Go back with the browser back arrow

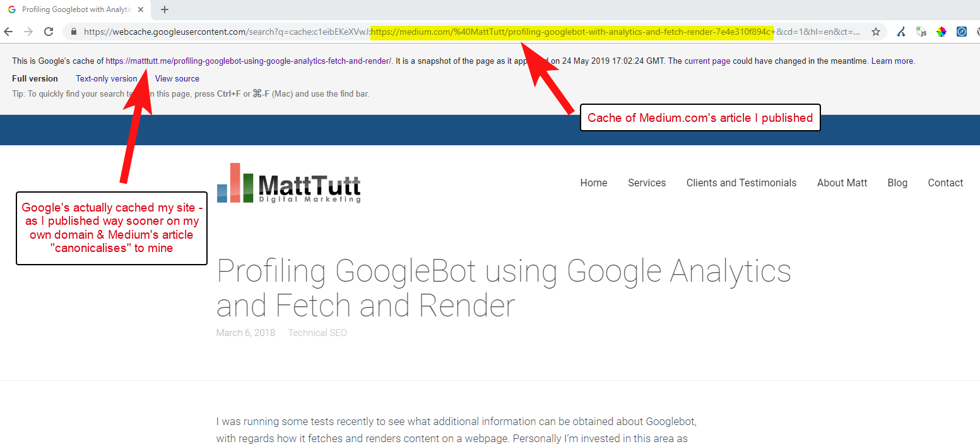point(8,32)
